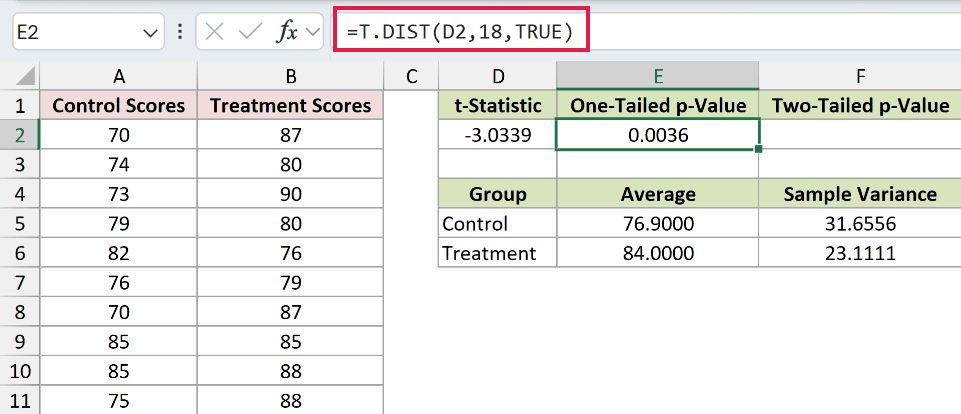Click control score 73 in row 4
The image size is (961, 414).
119,194
